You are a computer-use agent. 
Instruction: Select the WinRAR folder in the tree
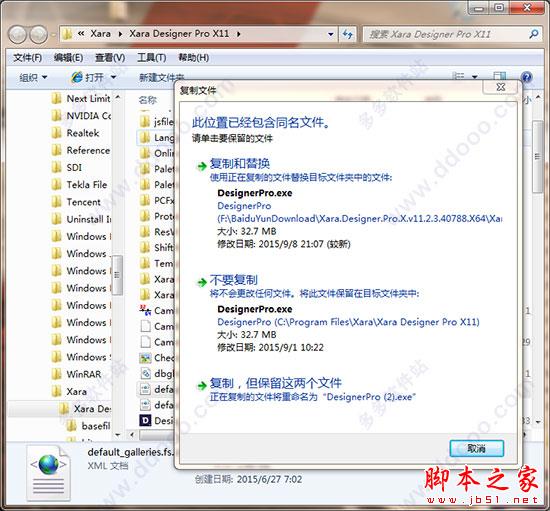(76, 374)
